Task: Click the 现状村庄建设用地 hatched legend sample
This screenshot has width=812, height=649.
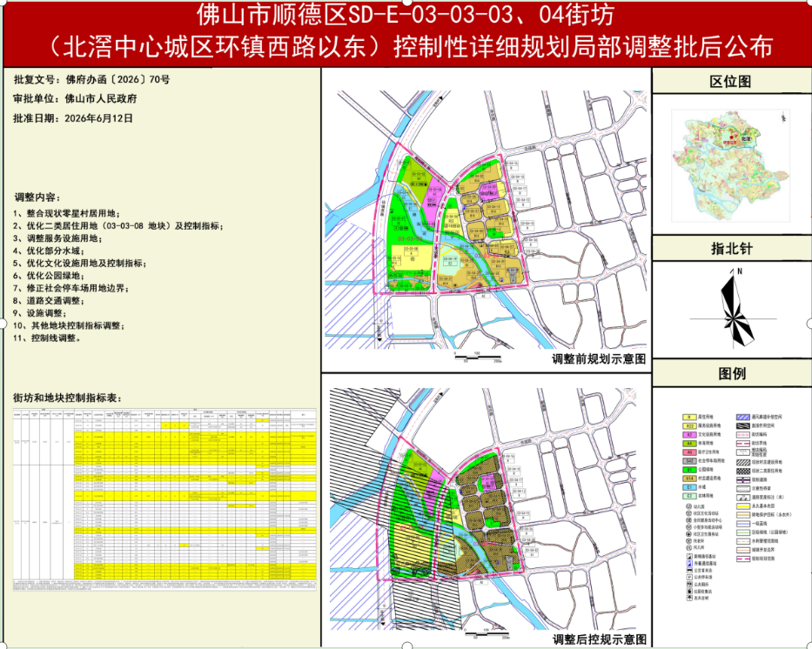Action: click(743, 462)
